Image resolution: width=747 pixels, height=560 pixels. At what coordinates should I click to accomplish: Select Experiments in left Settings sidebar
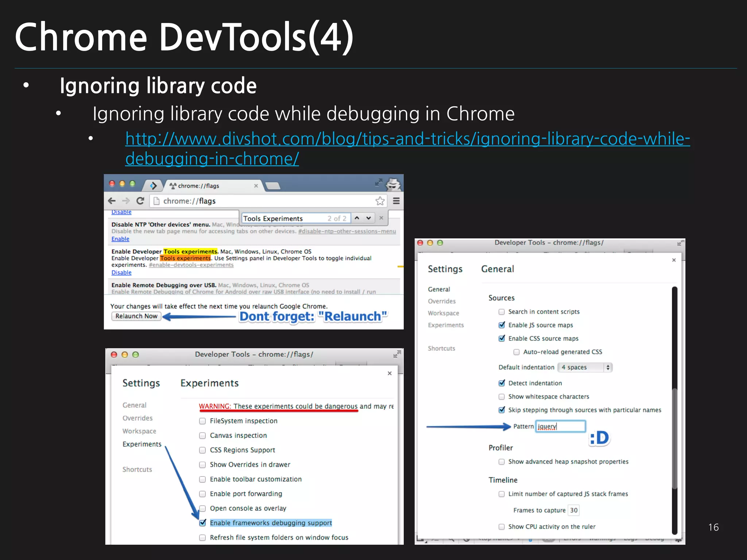142,444
